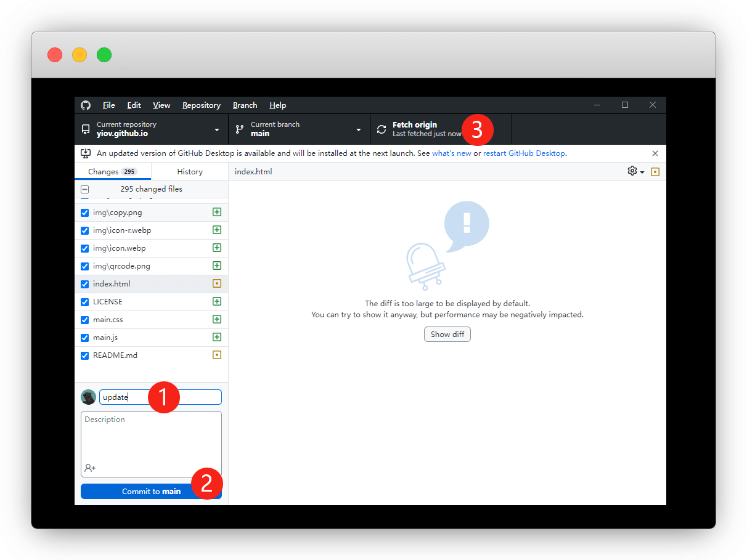
Task: Open the what's new link
Action: (x=451, y=153)
